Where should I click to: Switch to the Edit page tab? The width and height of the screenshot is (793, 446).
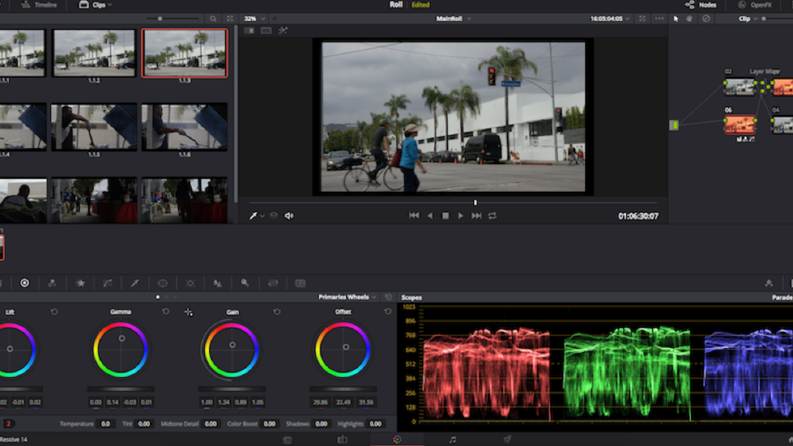tap(342, 439)
